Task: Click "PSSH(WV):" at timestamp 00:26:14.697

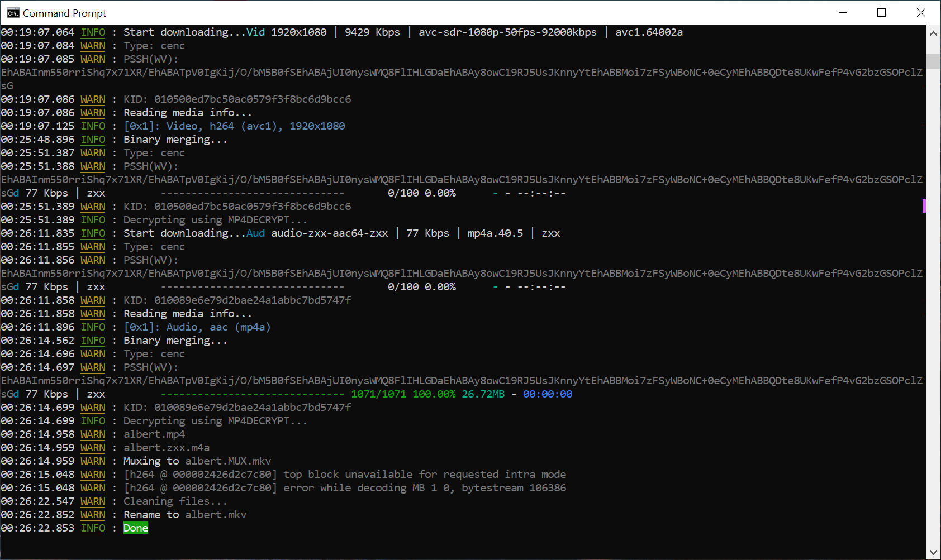Action: click(151, 367)
